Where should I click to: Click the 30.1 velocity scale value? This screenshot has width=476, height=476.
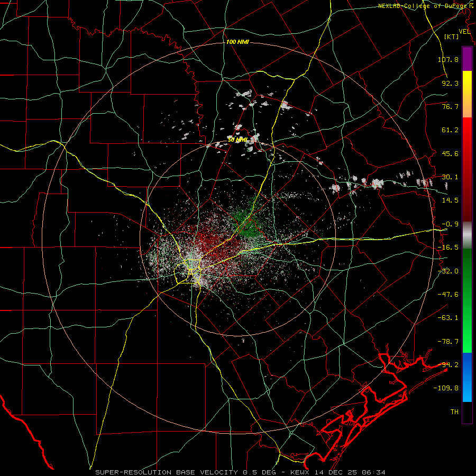click(450, 177)
